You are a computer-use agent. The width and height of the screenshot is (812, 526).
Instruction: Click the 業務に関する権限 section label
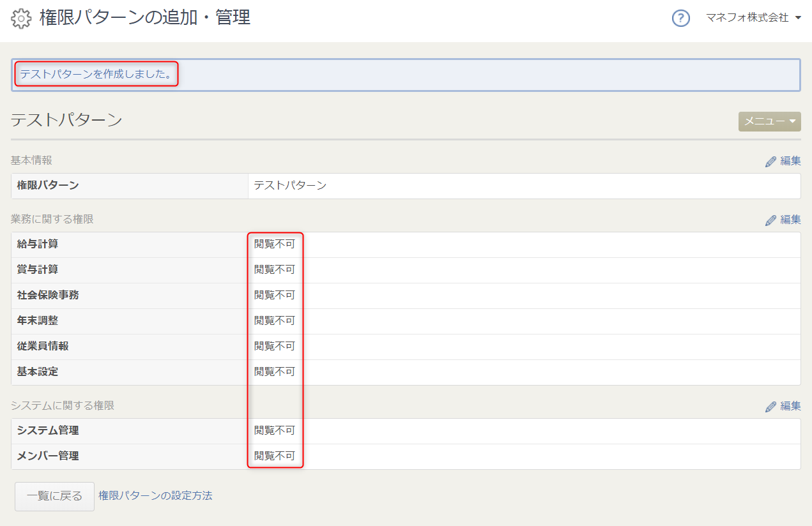(52, 219)
